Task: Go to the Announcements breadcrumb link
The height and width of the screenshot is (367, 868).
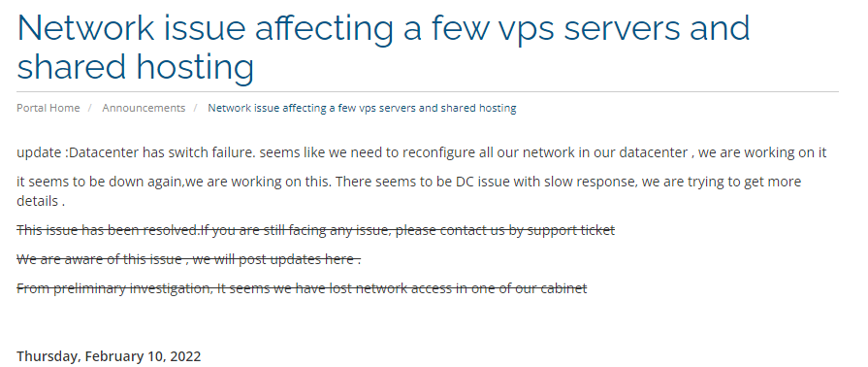Action: pyautogui.click(x=144, y=108)
